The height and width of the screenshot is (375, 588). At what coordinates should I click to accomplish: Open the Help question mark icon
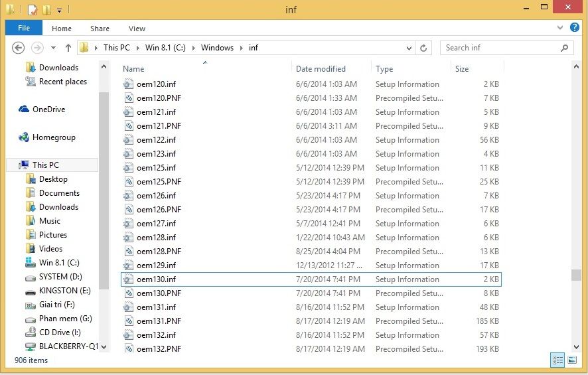pos(574,27)
